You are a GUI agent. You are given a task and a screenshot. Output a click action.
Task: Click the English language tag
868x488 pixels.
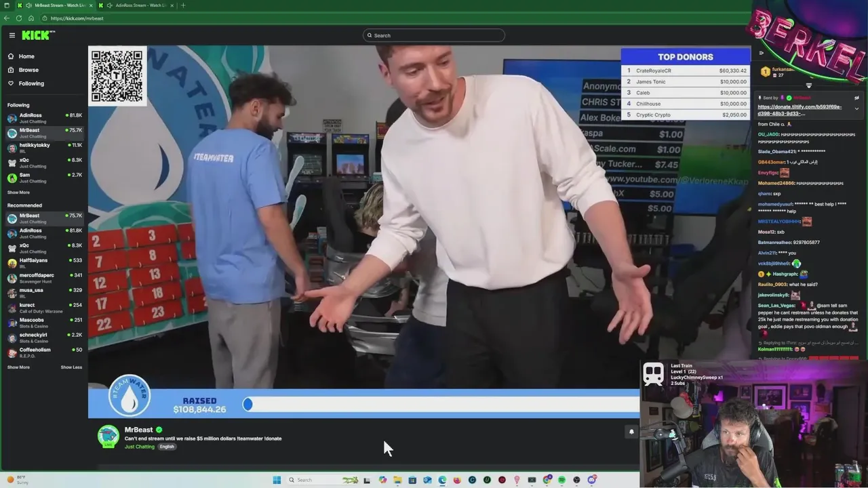[167, 447]
